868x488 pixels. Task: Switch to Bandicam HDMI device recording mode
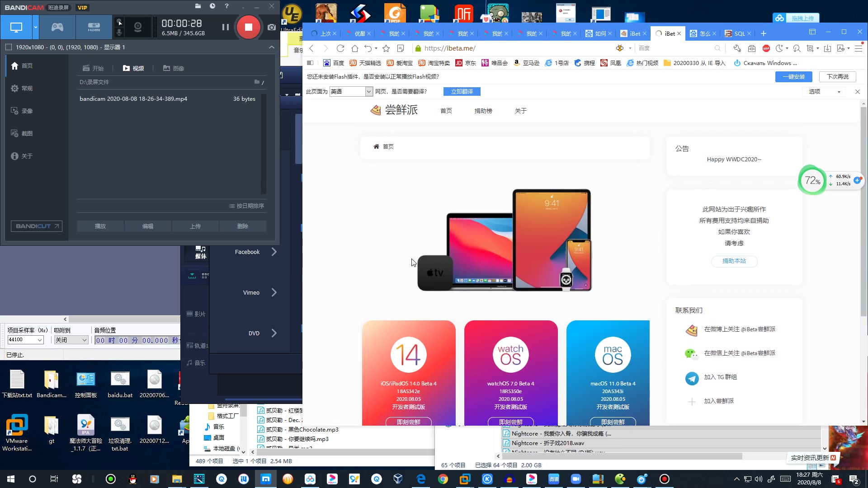(x=94, y=27)
